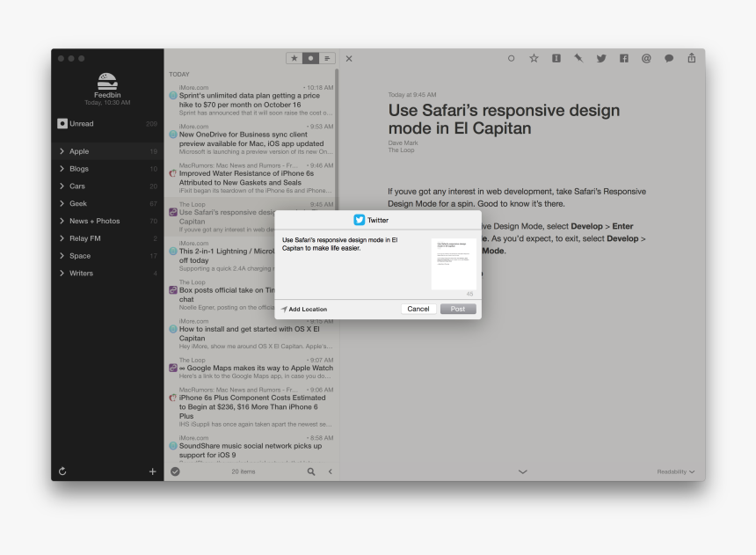Post the tweet
This screenshot has height=555, width=756.
(458, 309)
